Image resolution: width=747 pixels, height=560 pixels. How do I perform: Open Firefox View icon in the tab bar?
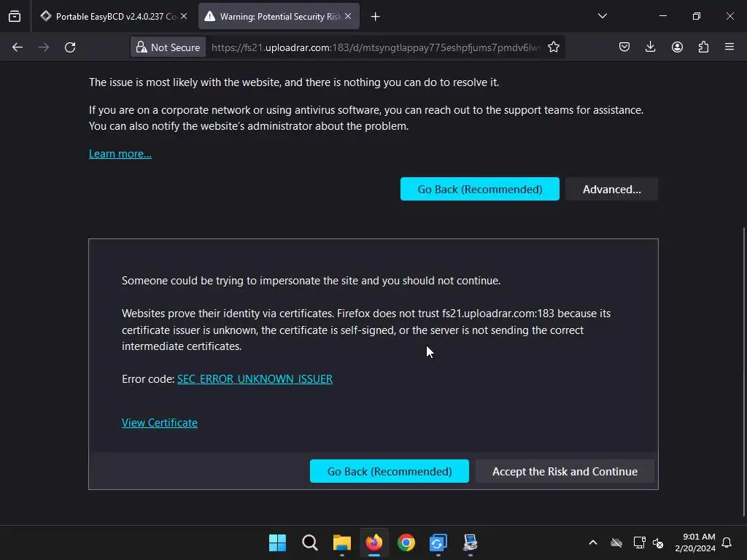click(x=15, y=16)
